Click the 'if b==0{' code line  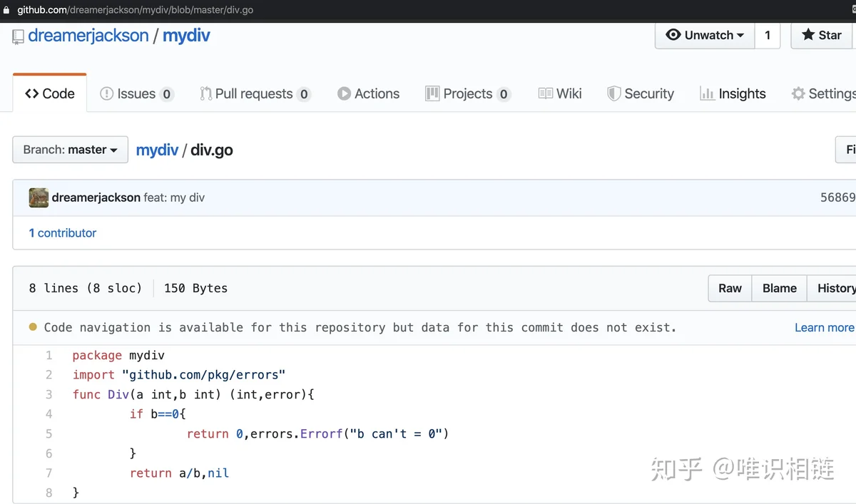[158, 413]
